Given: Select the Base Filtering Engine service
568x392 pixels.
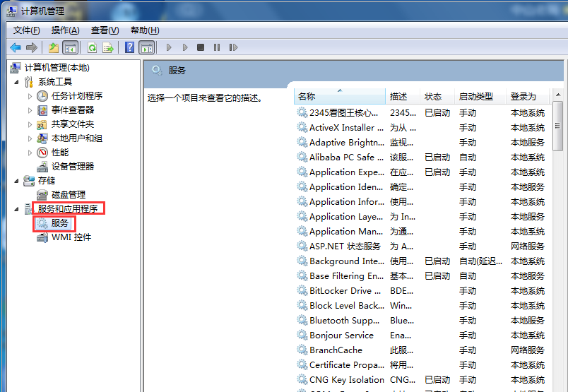Looking at the screenshot, I should (x=422, y=276).
